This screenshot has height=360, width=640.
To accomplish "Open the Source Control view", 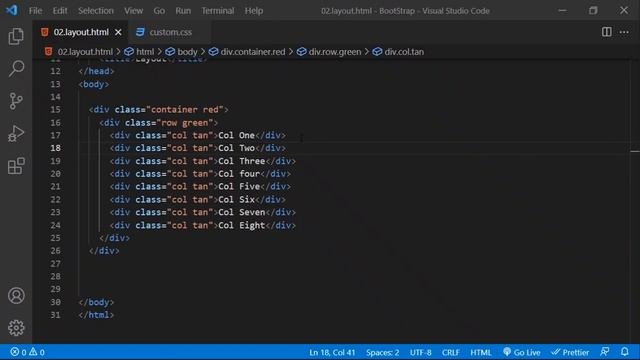I will click(16, 101).
